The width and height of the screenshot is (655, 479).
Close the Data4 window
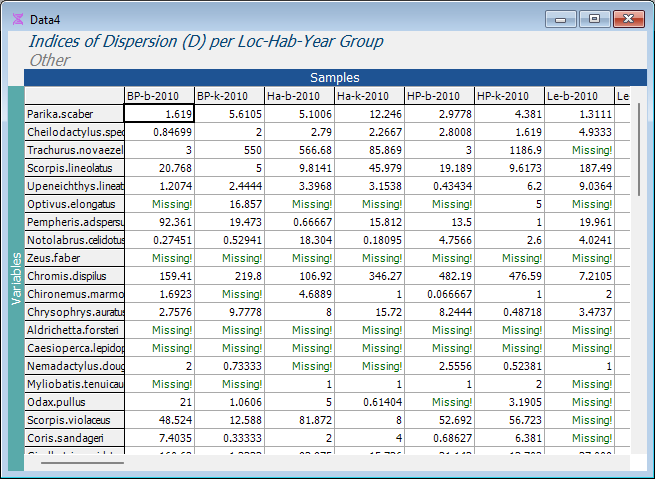628,18
